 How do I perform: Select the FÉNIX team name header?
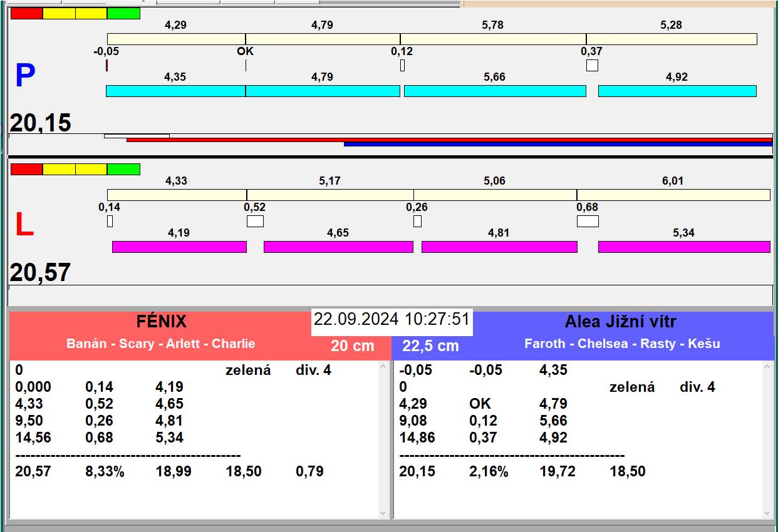tap(162, 322)
